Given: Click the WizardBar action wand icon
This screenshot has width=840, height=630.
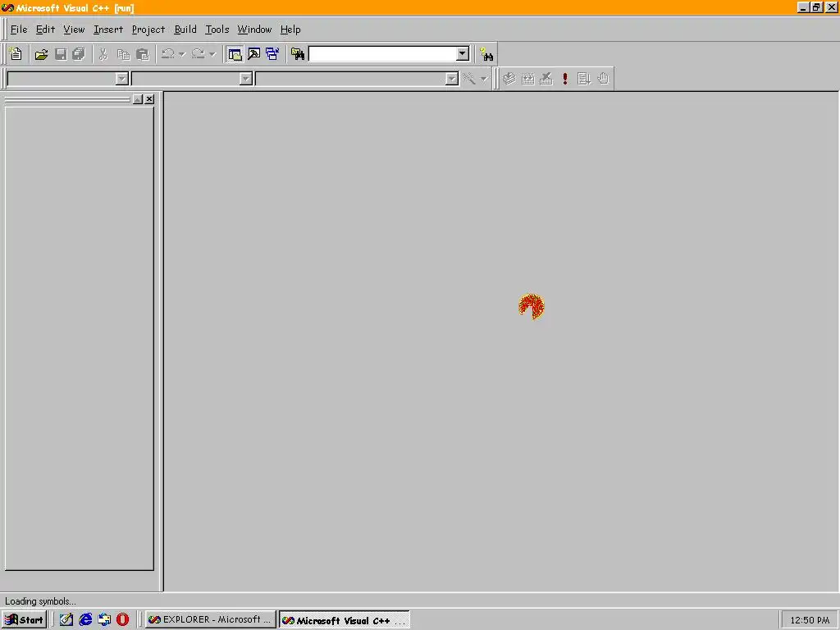Looking at the screenshot, I should pyautogui.click(x=469, y=79).
